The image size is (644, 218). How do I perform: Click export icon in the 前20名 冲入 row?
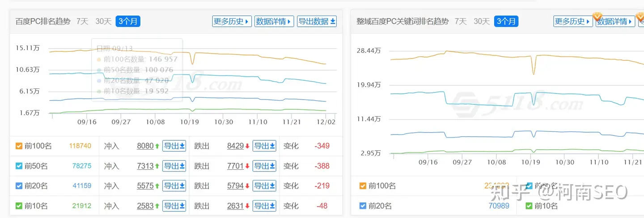(x=174, y=186)
